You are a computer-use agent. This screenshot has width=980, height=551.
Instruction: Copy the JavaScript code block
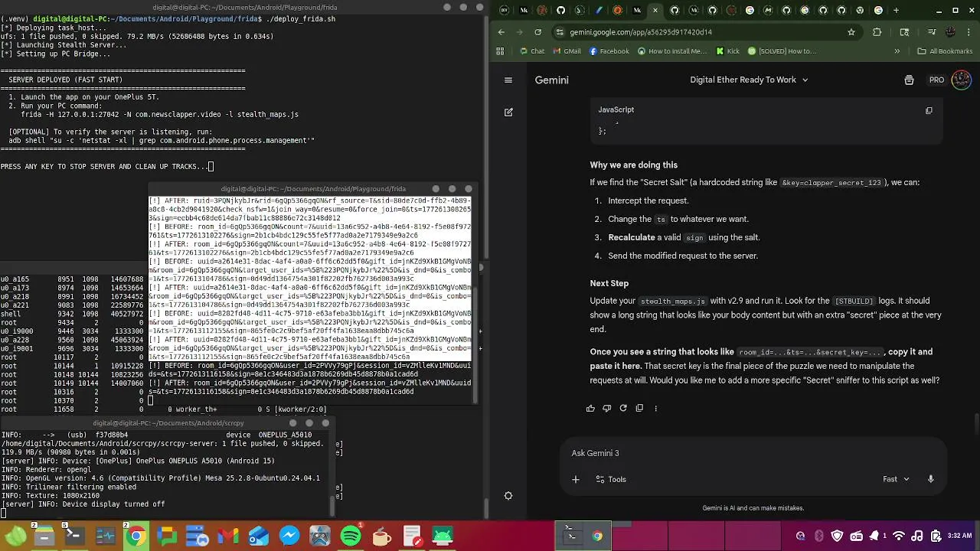929,110
